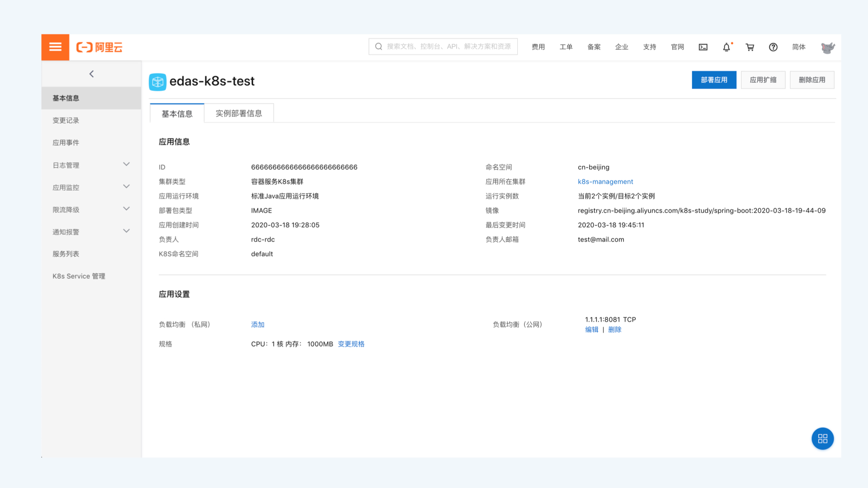Open the shopping cart icon

click(x=750, y=47)
